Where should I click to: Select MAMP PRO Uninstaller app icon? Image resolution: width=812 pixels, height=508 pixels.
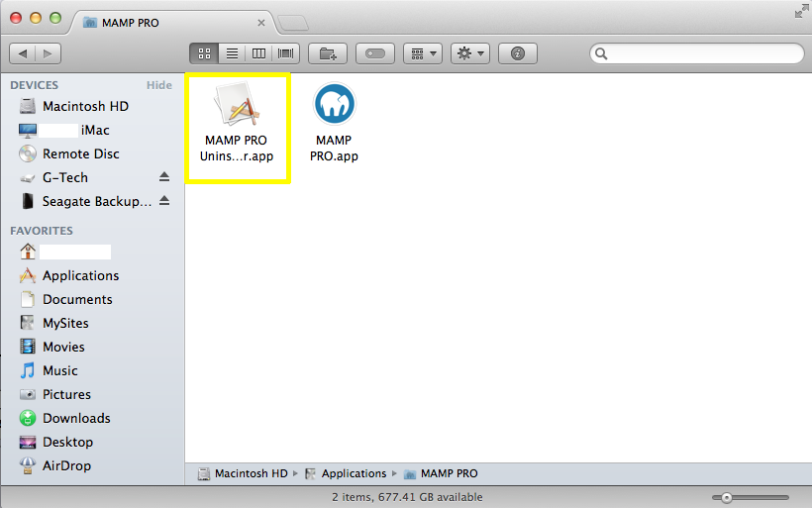click(238, 105)
